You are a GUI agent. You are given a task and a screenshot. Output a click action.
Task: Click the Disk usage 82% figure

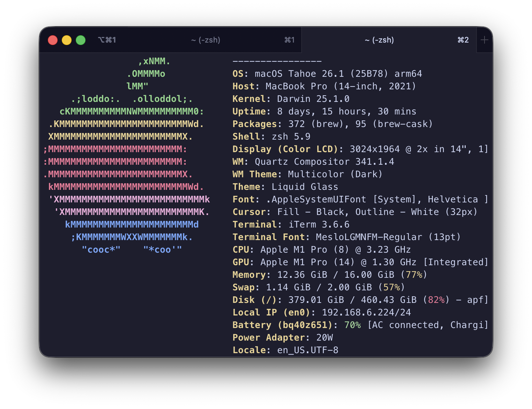pyautogui.click(x=436, y=300)
